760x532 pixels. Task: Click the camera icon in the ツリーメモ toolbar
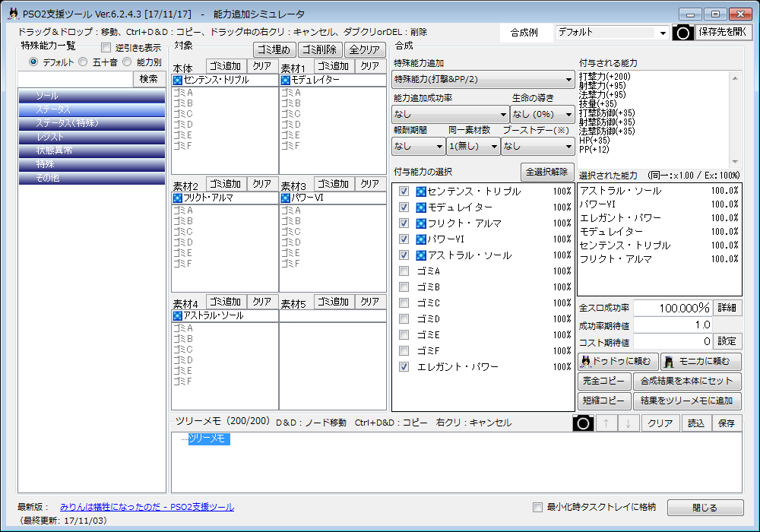[x=583, y=423]
